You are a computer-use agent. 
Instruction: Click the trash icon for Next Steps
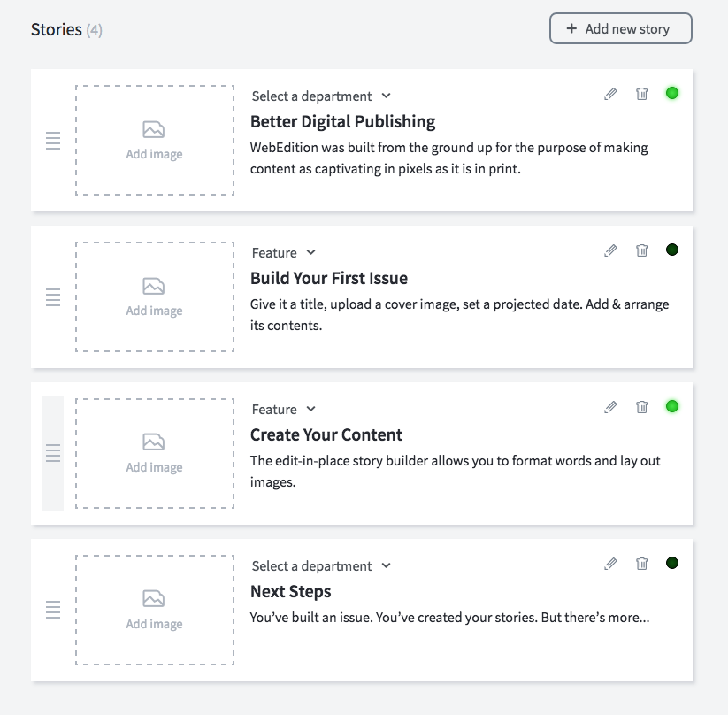642,564
